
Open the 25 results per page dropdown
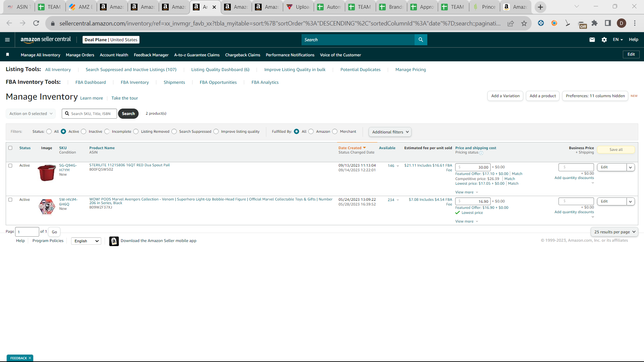click(614, 232)
